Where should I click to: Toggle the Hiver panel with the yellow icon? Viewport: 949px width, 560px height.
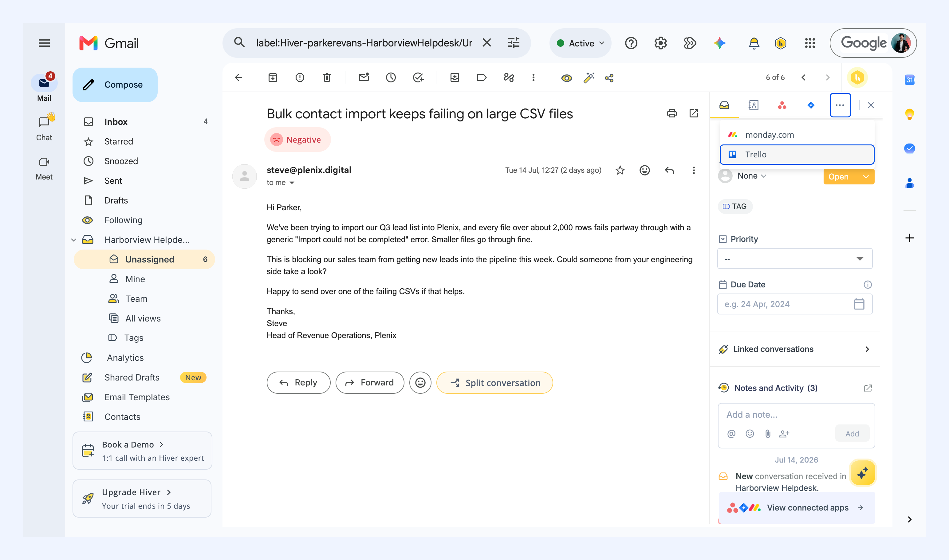point(857,78)
